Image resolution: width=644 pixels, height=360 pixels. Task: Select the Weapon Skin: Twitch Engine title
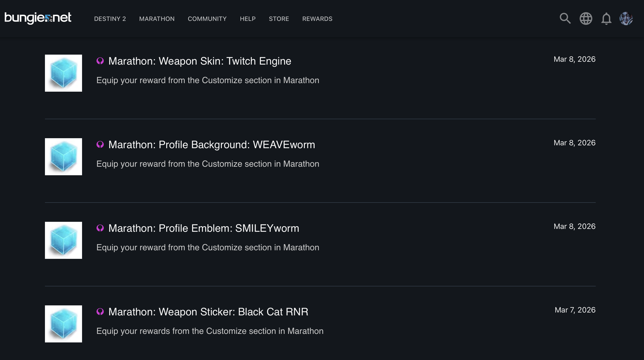[200, 61]
